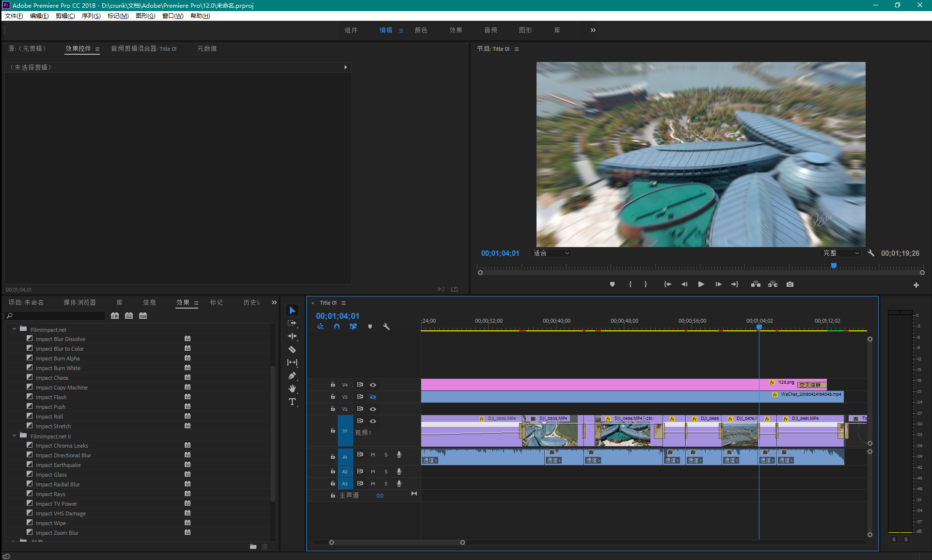The width and height of the screenshot is (932, 560).
Task: Switch to the 颜色 workspace tab
Action: (x=421, y=30)
